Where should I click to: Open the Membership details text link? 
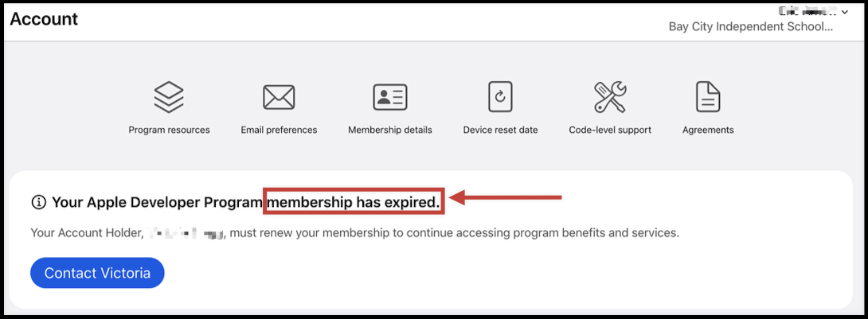(x=390, y=130)
